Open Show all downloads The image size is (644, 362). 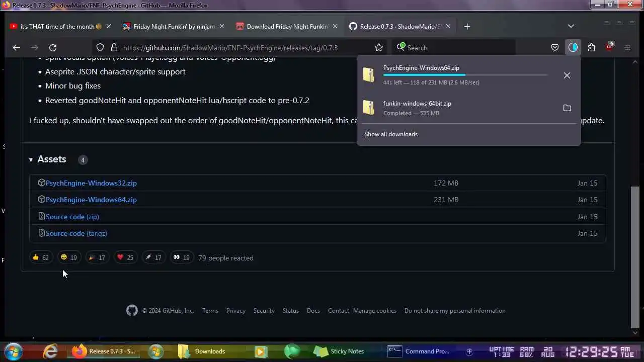391,134
